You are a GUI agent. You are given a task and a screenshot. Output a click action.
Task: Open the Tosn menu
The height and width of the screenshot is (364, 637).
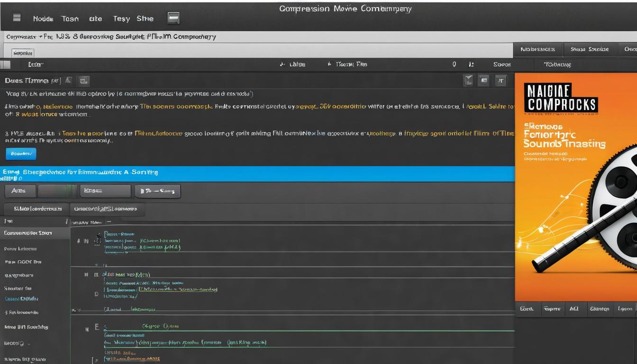pyautogui.click(x=70, y=18)
